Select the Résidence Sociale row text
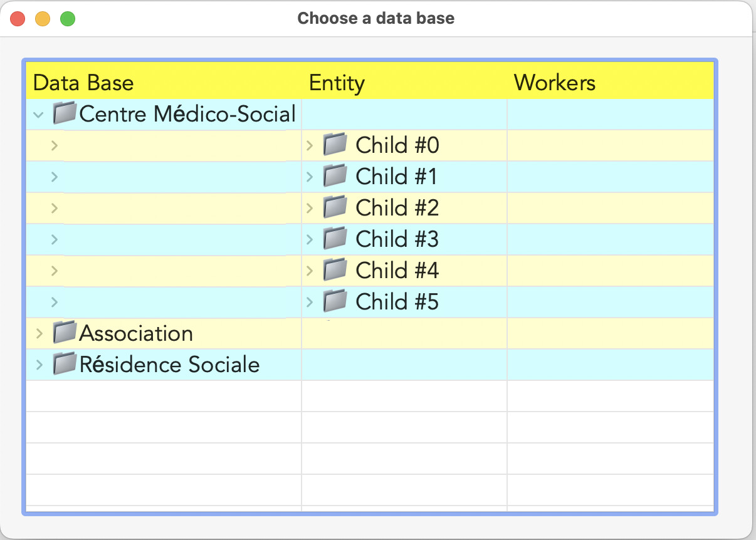Viewport: 756px width, 540px height. pos(169,365)
